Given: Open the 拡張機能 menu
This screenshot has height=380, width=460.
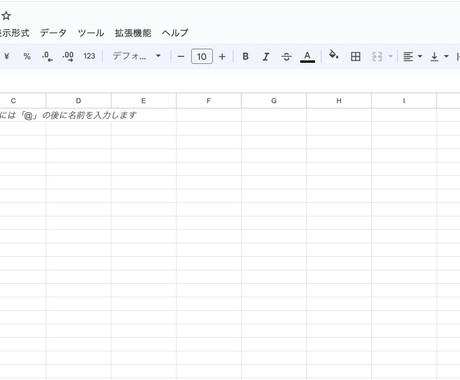Looking at the screenshot, I should click(133, 33).
